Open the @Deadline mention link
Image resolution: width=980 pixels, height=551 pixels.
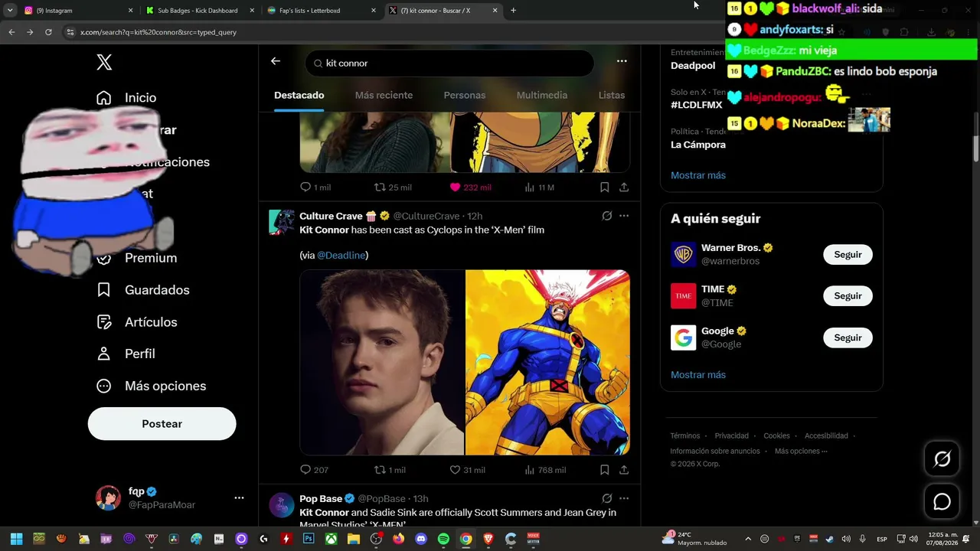[x=341, y=255]
